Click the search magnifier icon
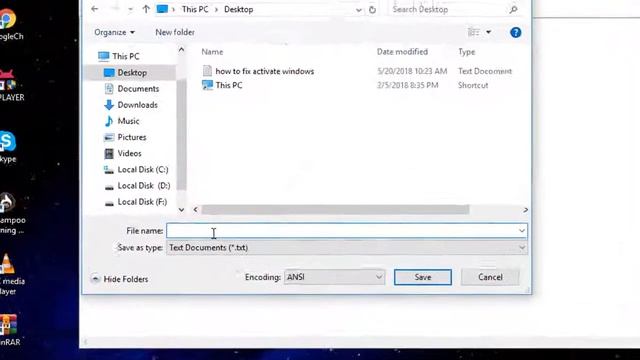The width and height of the screenshot is (640, 360). [x=513, y=9]
